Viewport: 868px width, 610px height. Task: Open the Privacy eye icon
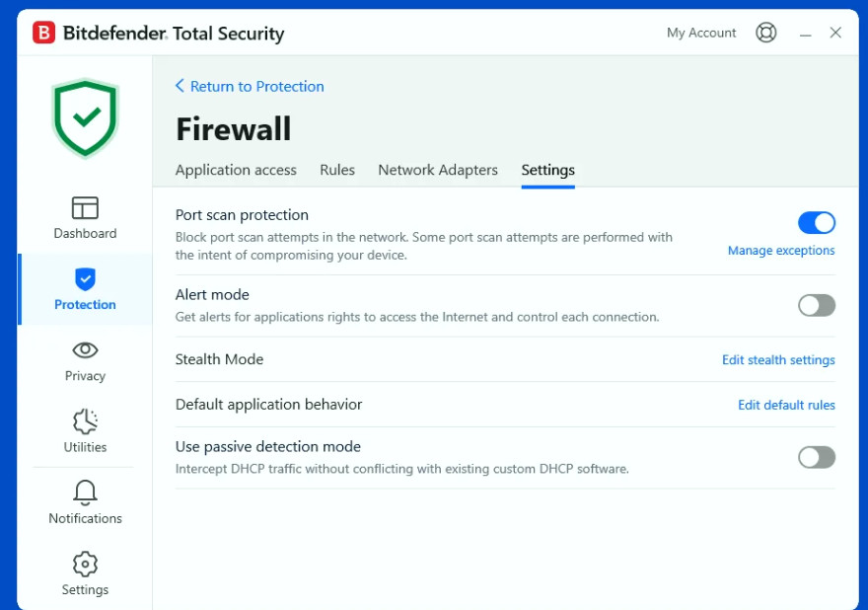point(85,350)
